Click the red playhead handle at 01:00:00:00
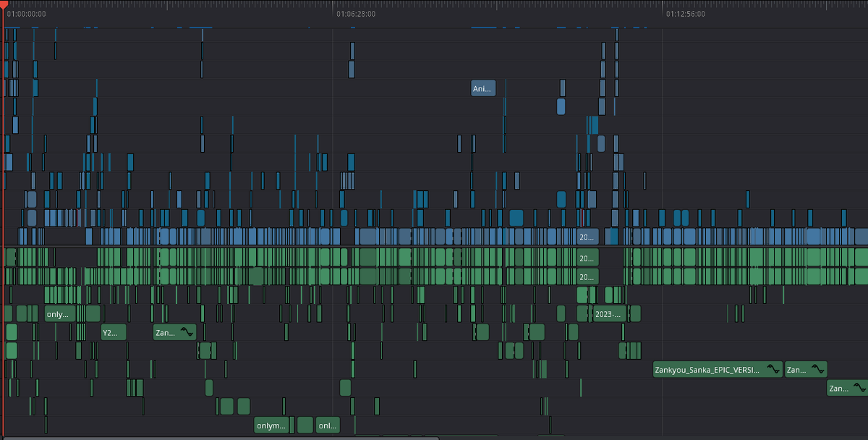This screenshot has width=868, height=440. point(3,4)
